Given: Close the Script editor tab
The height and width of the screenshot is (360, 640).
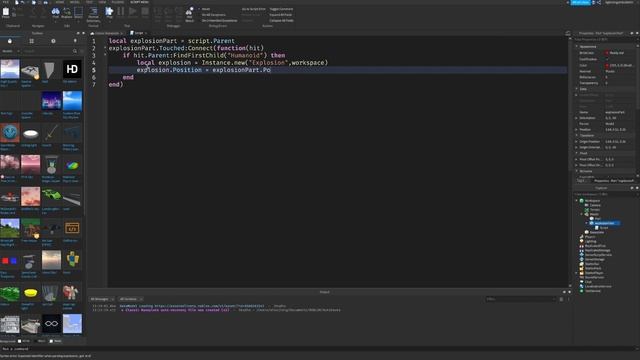Looking at the screenshot, I should click(146, 33).
